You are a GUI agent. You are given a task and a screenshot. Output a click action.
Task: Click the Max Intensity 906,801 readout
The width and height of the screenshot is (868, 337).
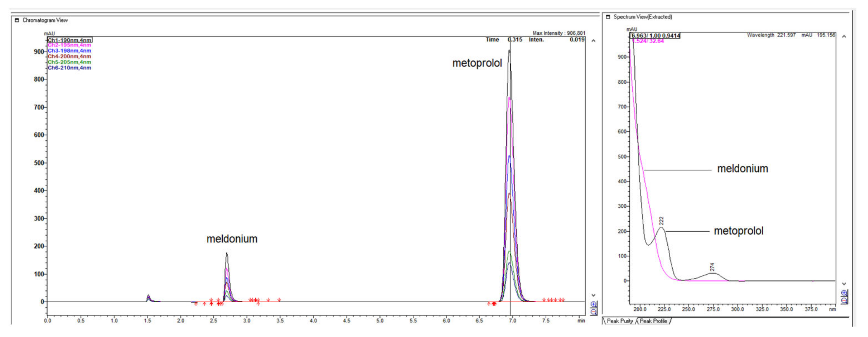click(560, 33)
